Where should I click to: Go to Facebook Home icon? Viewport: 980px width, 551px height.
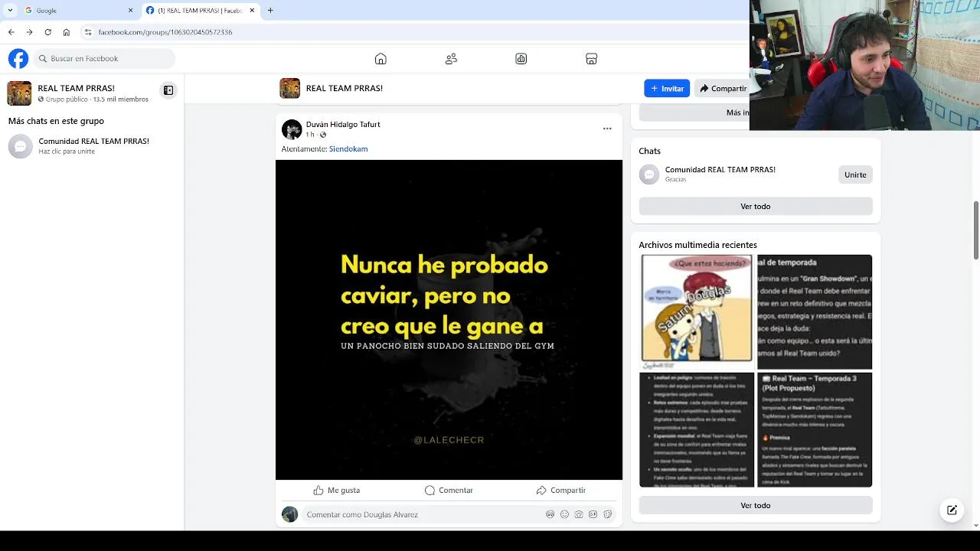(x=381, y=59)
